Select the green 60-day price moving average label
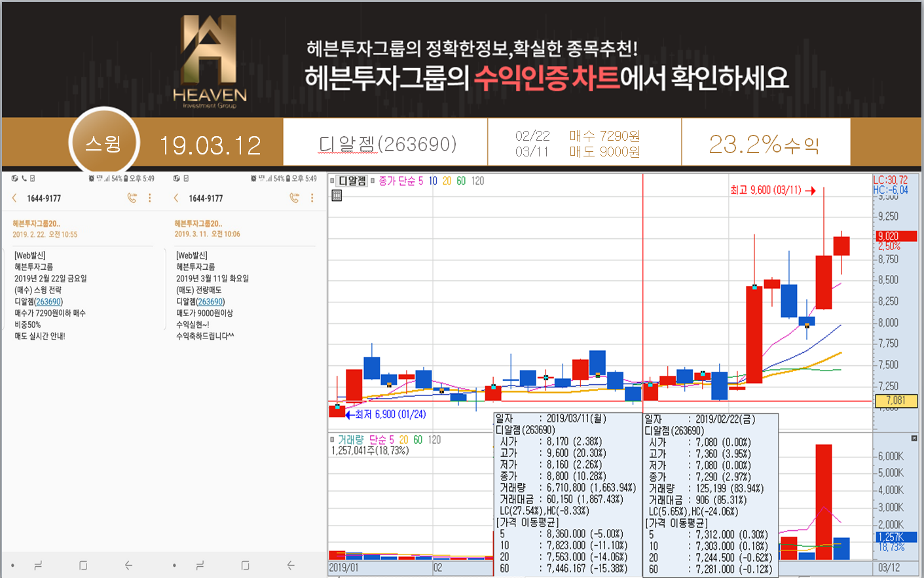This screenshot has height=578, width=924. tap(461, 181)
